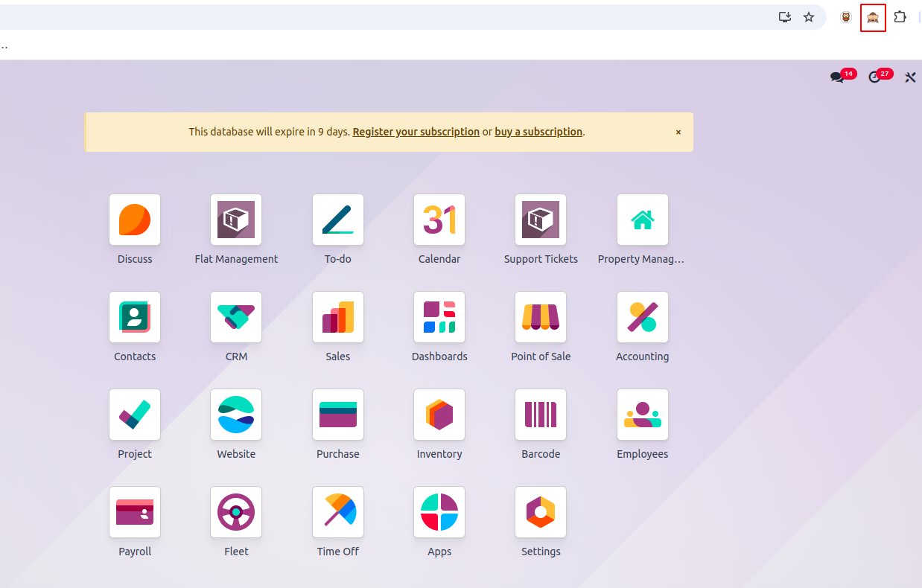This screenshot has width=922, height=588.
Task: Open activities menu showing 27 items
Action: pos(880,76)
